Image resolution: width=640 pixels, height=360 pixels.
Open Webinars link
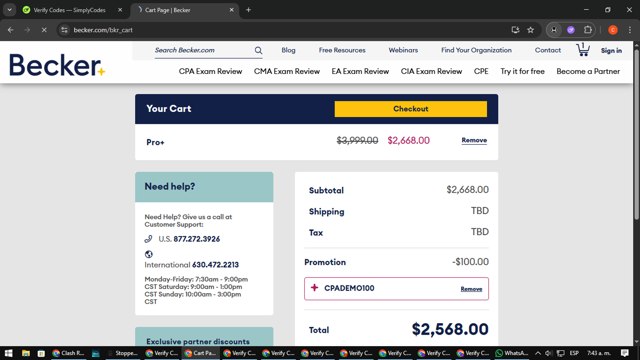403,50
